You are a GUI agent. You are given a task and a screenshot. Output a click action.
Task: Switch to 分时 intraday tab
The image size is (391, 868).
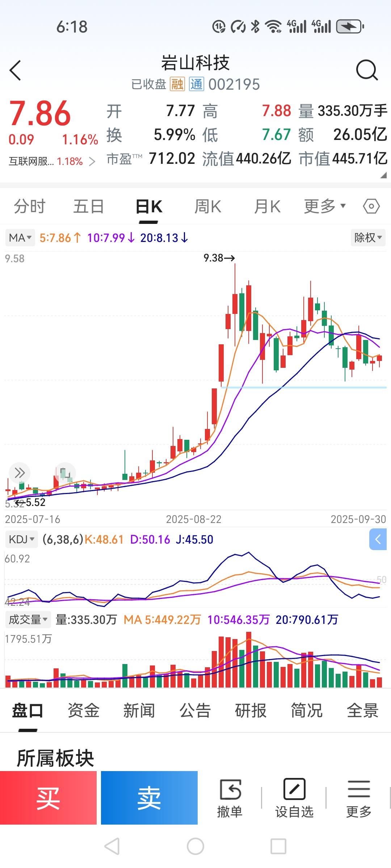30,207
